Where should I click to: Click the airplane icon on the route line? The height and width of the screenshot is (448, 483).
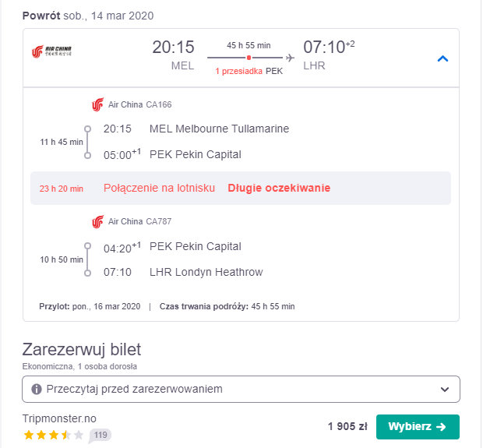(290, 58)
